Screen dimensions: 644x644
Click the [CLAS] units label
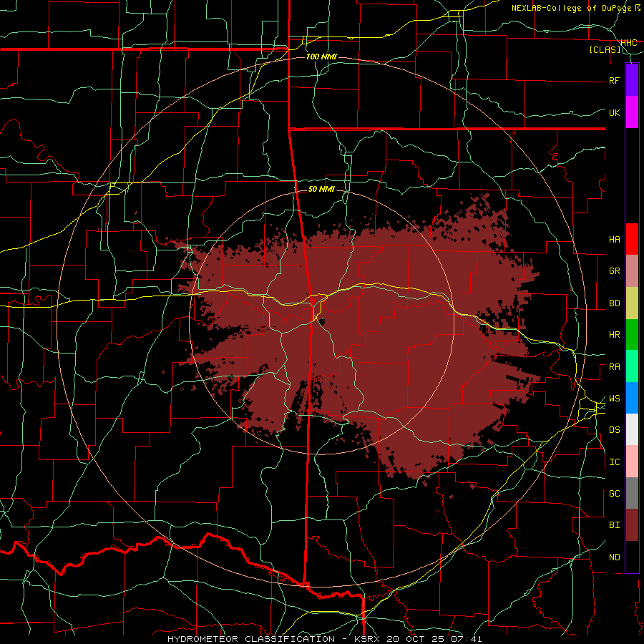[605, 50]
